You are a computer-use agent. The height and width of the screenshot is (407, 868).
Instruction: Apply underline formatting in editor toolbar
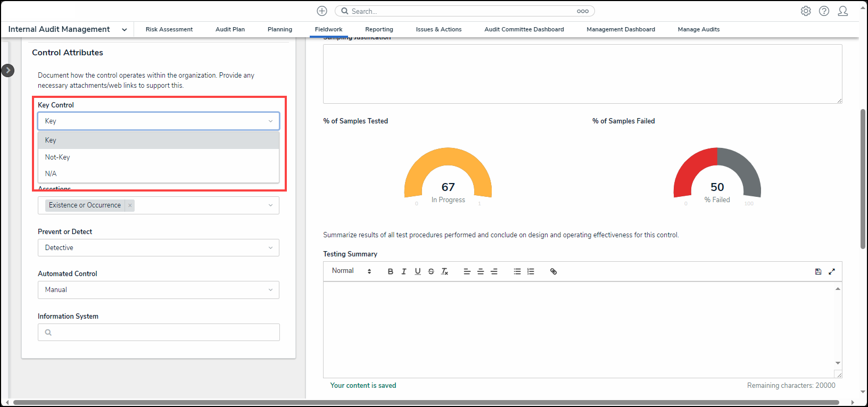(418, 271)
